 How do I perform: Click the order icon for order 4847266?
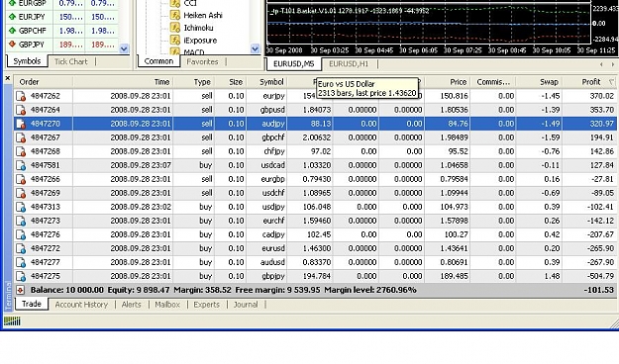click(21, 179)
